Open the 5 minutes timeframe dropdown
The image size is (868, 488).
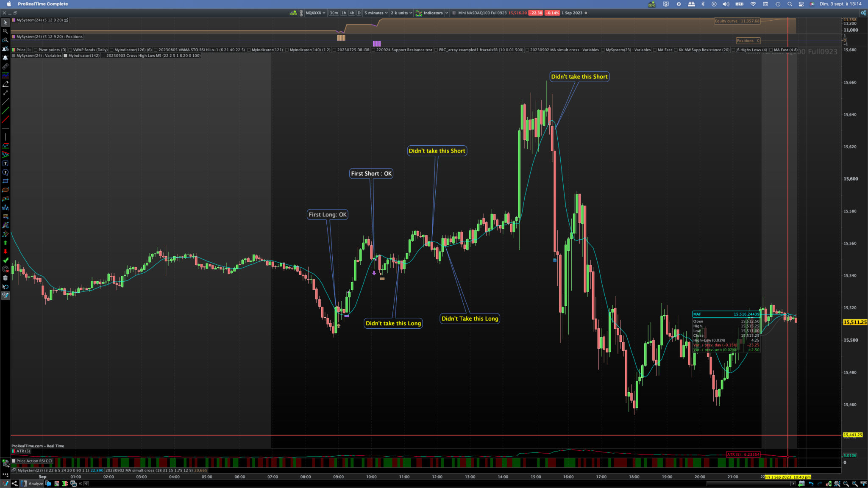[x=376, y=13]
